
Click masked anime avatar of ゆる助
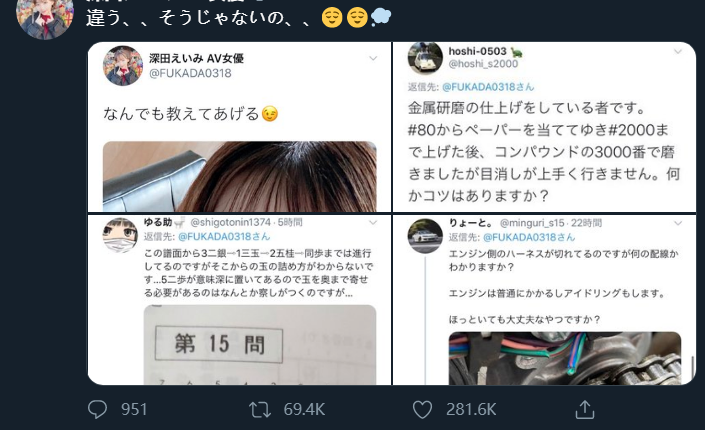(120, 236)
